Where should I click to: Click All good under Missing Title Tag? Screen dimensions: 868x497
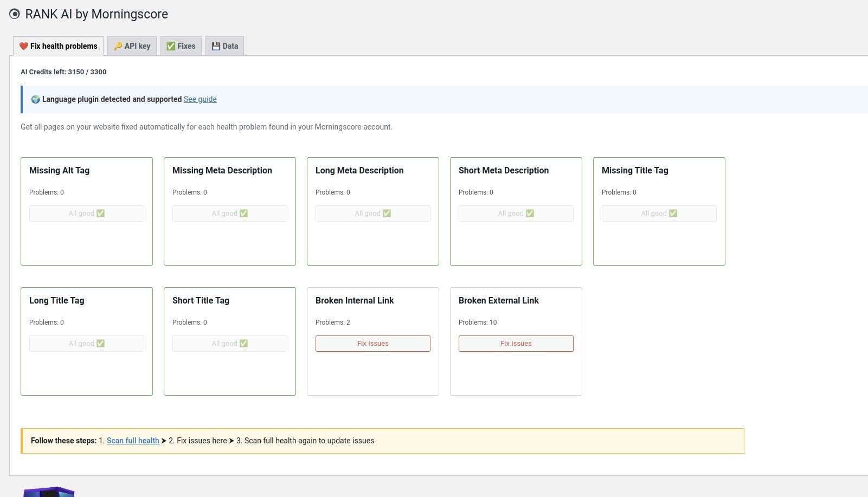coord(659,214)
